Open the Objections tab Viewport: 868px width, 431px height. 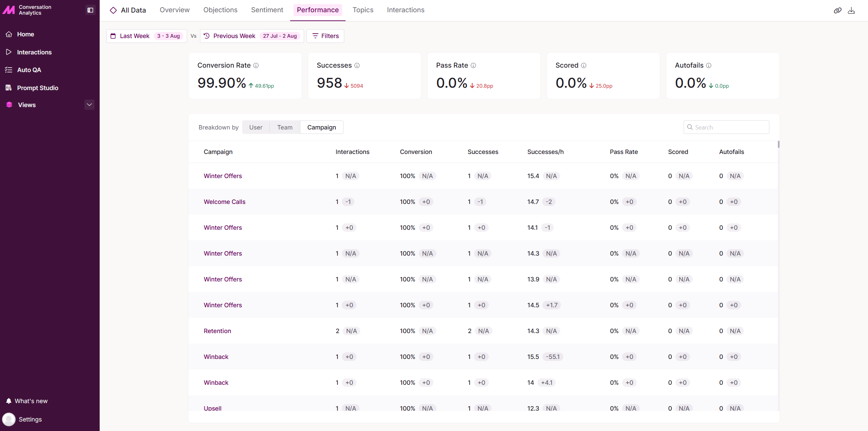pyautogui.click(x=220, y=10)
